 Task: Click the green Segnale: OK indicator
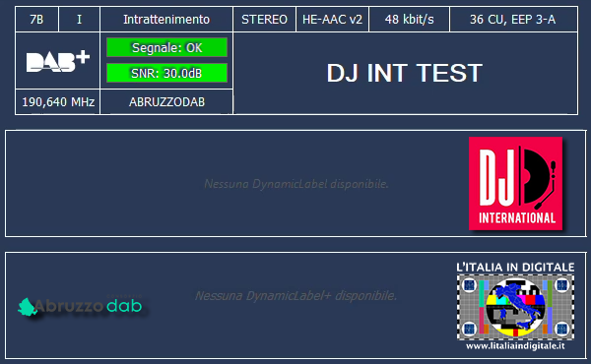[x=167, y=47]
